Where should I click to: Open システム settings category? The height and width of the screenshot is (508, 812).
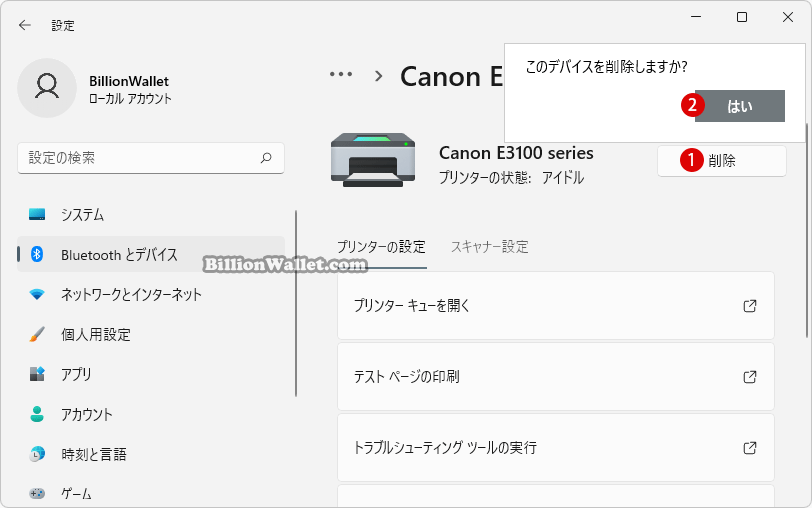[x=151, y=214]
